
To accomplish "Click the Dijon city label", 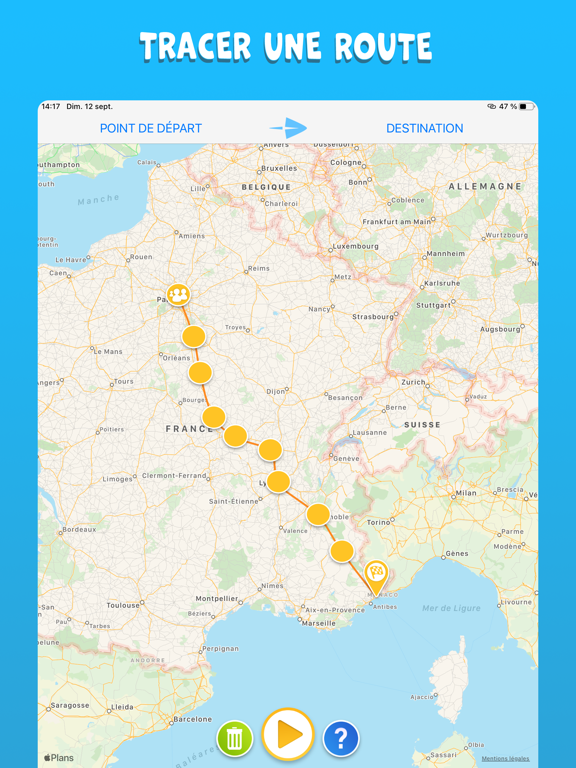I will pos(275,392).
